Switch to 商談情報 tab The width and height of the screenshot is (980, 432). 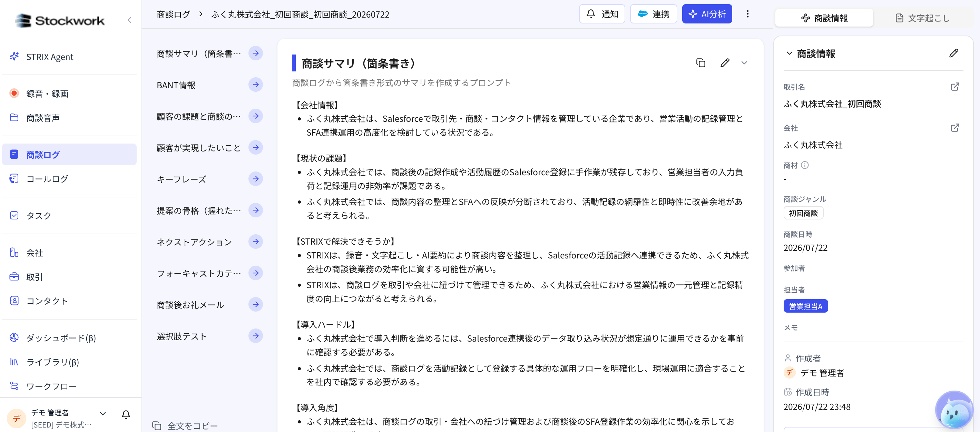824,18
